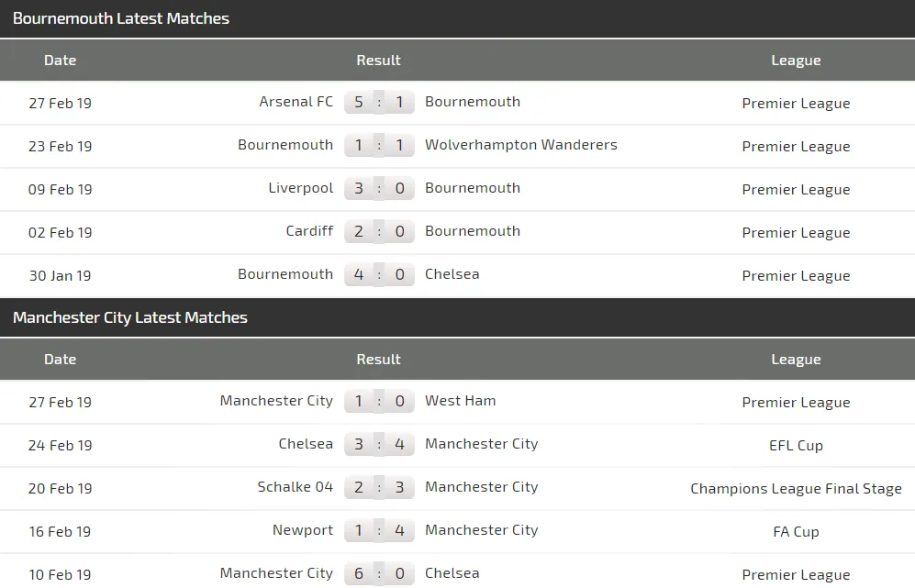Open the Chelsea 3:4 Manchester City score
915x588 pixels.
(x=379, y=444)
